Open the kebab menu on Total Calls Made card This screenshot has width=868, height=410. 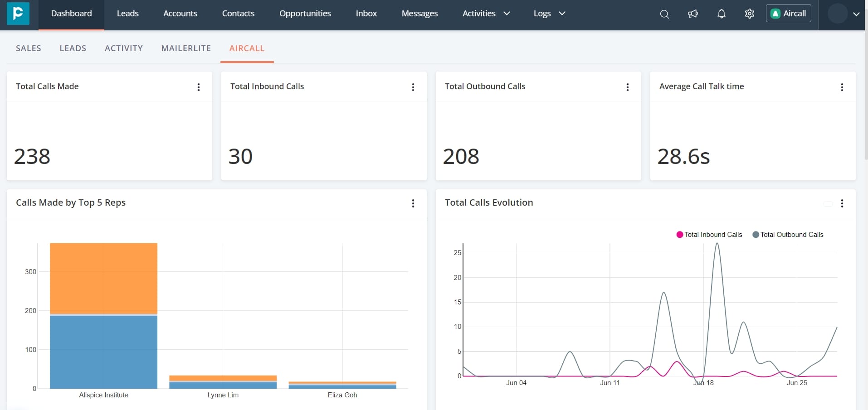click(x=198, y=87)
